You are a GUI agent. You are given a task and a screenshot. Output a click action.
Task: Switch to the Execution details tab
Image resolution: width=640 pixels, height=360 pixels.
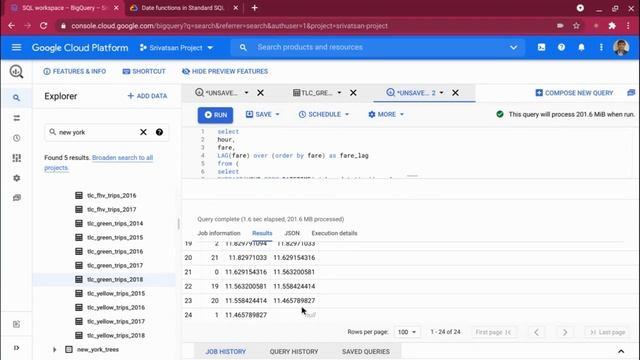point(334,233)
